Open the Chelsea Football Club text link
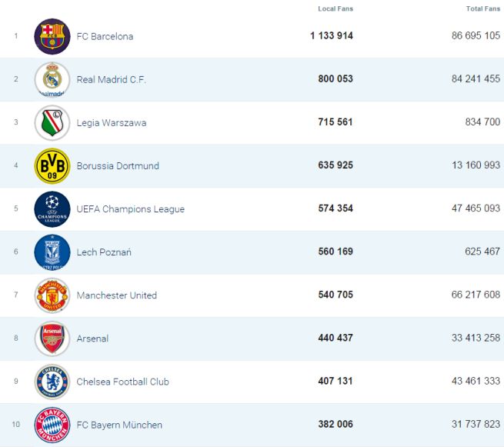Image resolution: width=504 pixels, height=447 pixels. tap(122, 382)
